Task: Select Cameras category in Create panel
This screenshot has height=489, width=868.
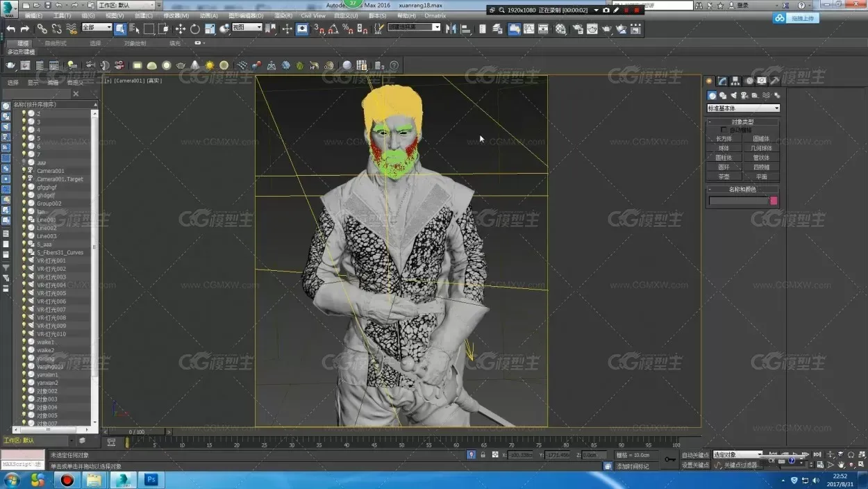Action: (744, 96)
